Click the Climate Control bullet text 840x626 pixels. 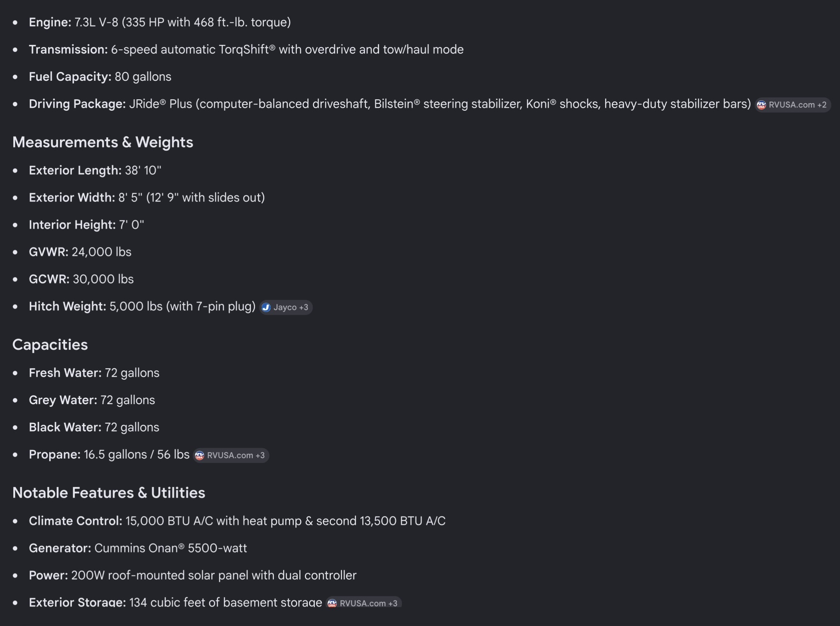coord(237,521)
